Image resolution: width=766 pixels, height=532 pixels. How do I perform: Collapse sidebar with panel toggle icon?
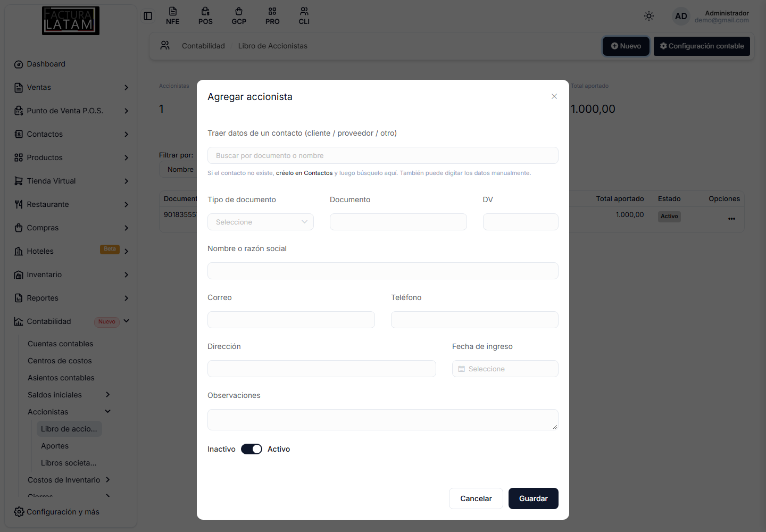pos(148,16)
